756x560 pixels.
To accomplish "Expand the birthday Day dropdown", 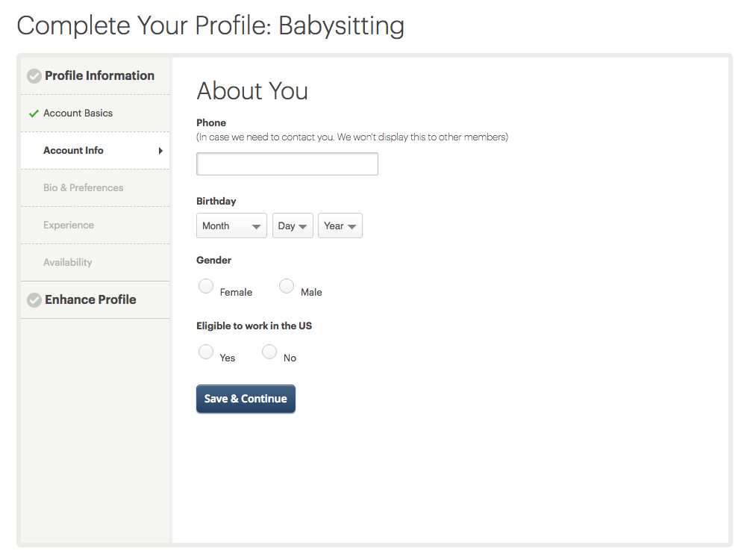I will [293, 226].
